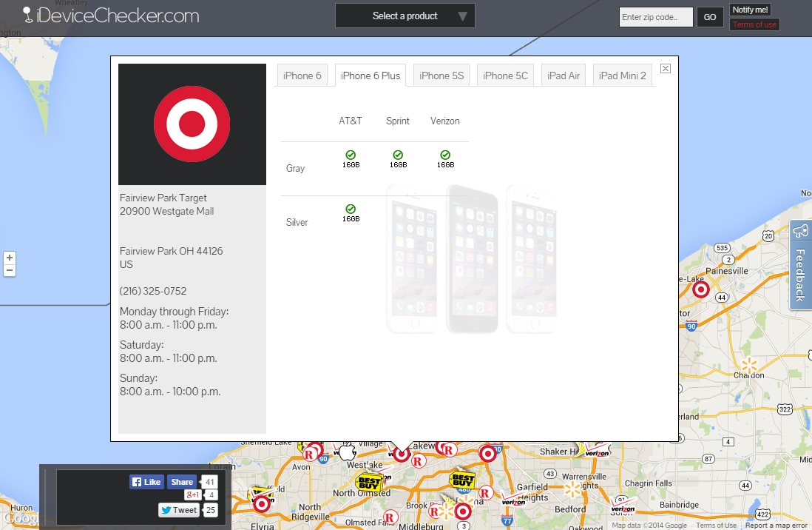The width and height of the screenshot is (812, 530).
Task: Select RadioShack marker near Olmsted Falls
Action: pos(390,517)
